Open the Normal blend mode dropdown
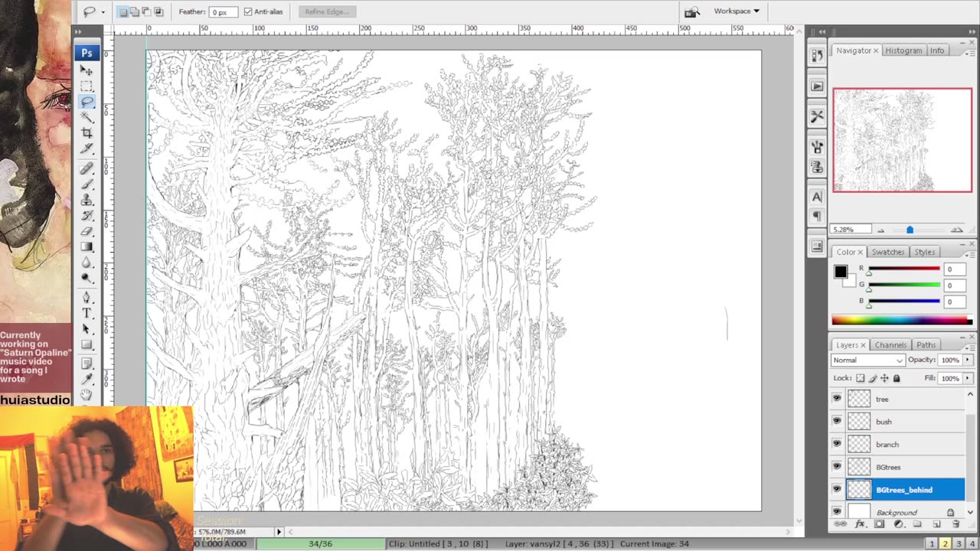 868,360
